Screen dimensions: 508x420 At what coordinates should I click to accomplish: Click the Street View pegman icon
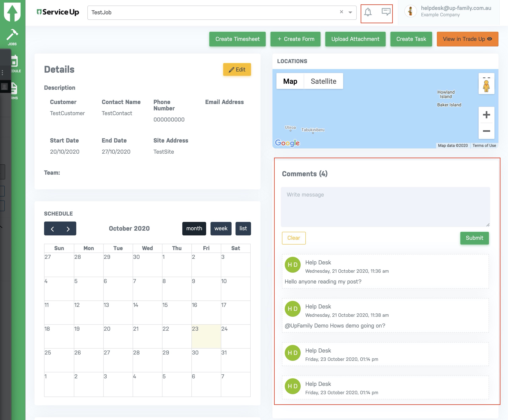pyautogui.click(x=486, y=86)
